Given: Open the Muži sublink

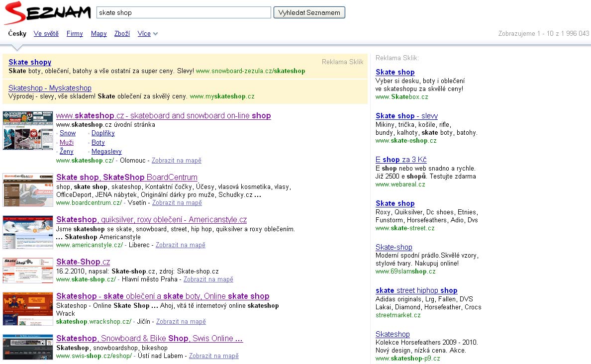Looking at the screenshot, I should coord(66,142).
